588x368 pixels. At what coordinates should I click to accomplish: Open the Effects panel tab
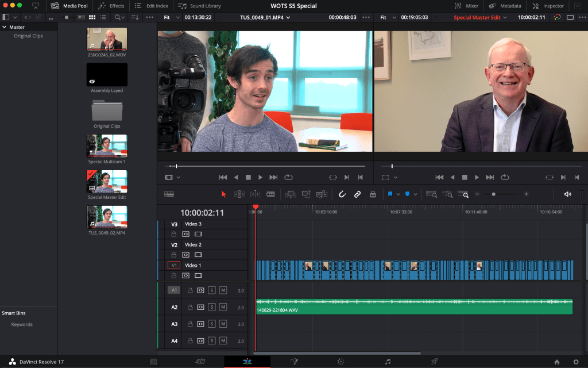pyautogui.click(x=111, y=6)
